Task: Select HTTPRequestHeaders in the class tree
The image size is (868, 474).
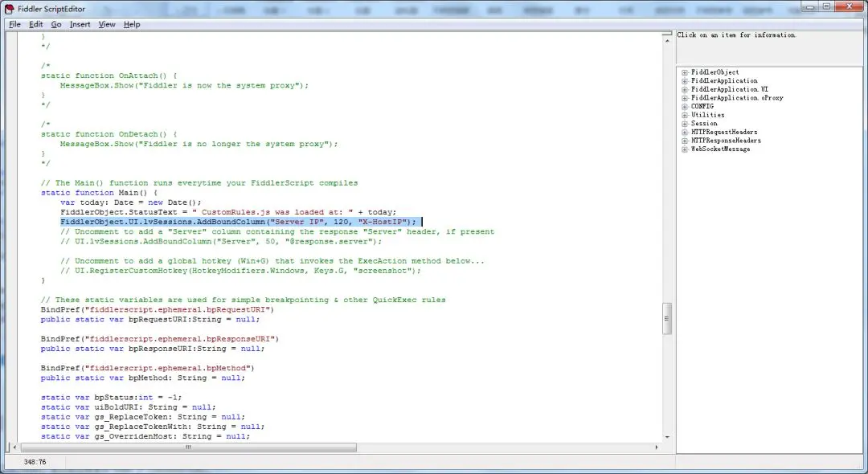Action: pyautogui.click(x=724, y=133)
